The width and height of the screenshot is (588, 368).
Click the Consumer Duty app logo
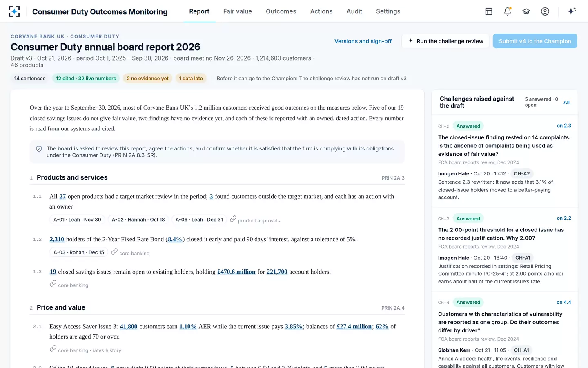14,11
